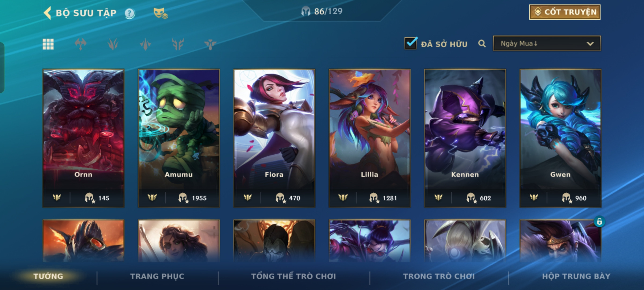Open the Lillia champion card
Viewport: 644px width, 290px height.
coord(369,138)
